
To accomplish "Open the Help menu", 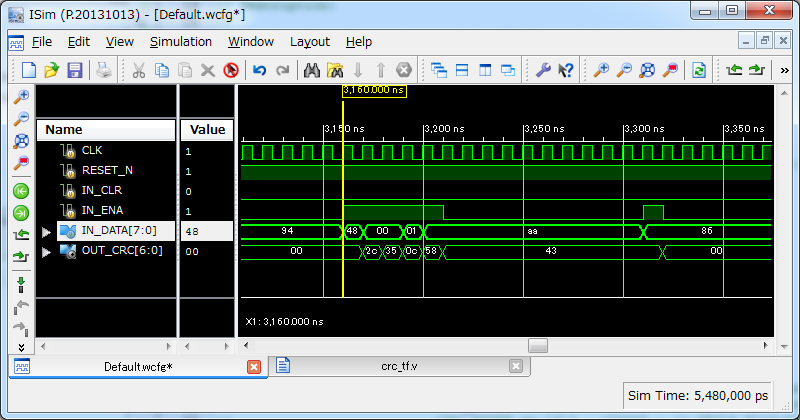I will (359, 42).
